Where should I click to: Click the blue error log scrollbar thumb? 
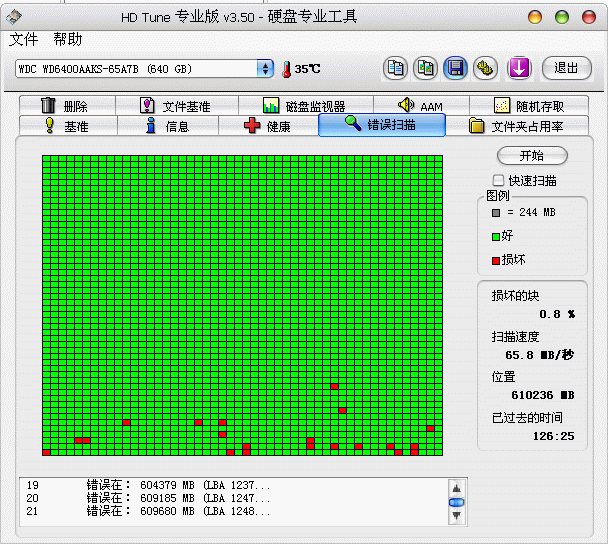coord(457,503)
